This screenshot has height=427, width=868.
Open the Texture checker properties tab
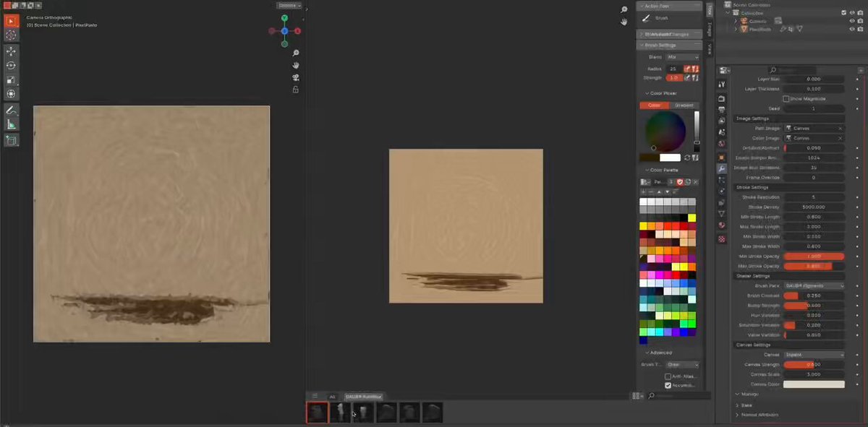click(x=721, y=238)
